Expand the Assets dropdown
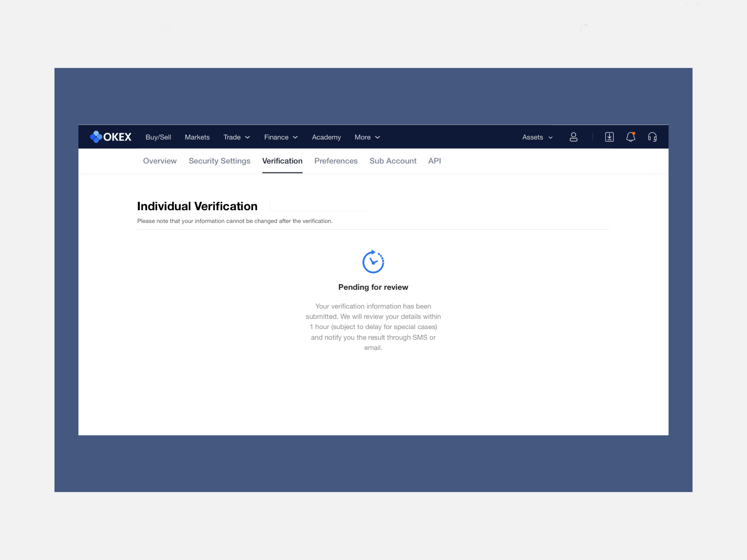747x560 pixels. coord(537,137)
